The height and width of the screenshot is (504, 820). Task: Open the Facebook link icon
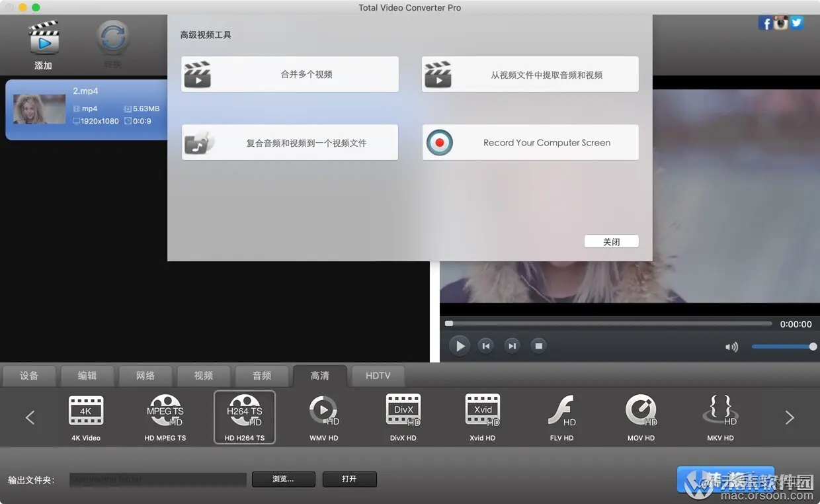tap(766, 23)
